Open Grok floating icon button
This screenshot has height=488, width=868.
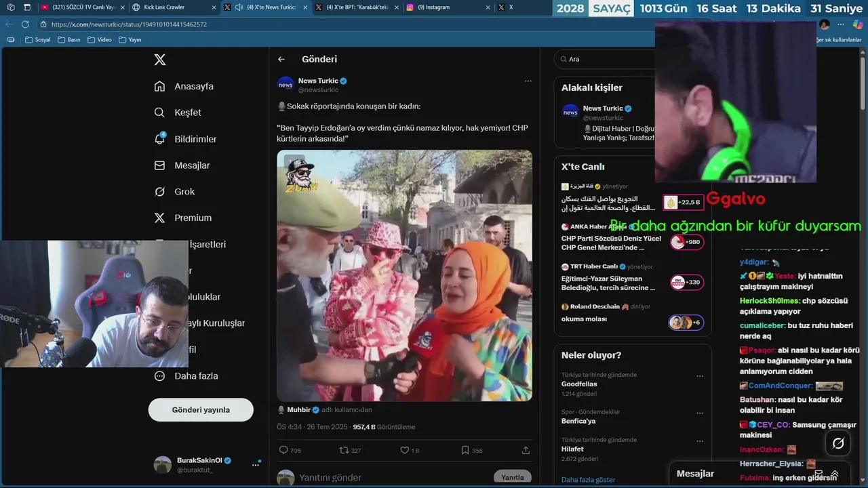(x=838, y=443)
